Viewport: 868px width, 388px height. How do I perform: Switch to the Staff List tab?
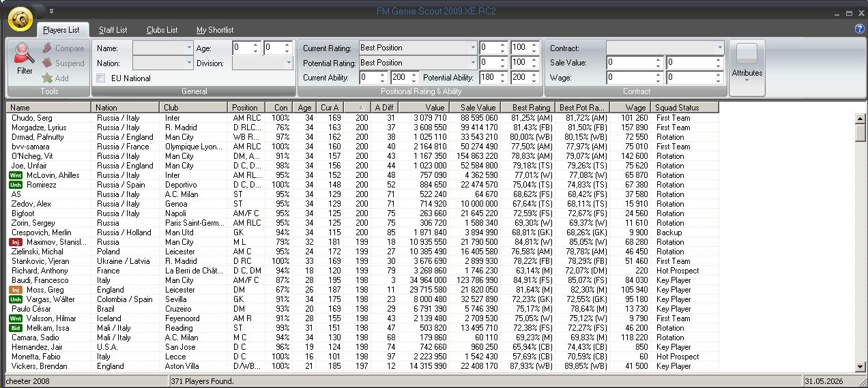(113, 30)
